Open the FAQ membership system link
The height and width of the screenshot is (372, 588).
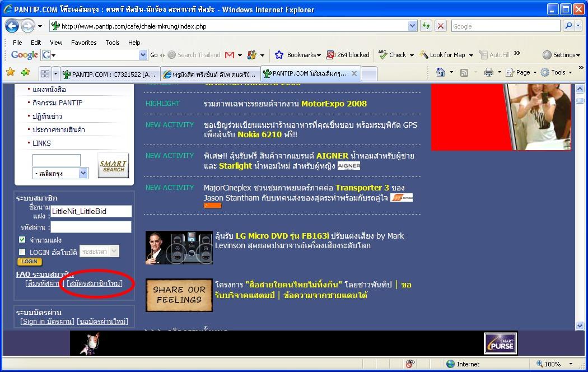[44, 274]
